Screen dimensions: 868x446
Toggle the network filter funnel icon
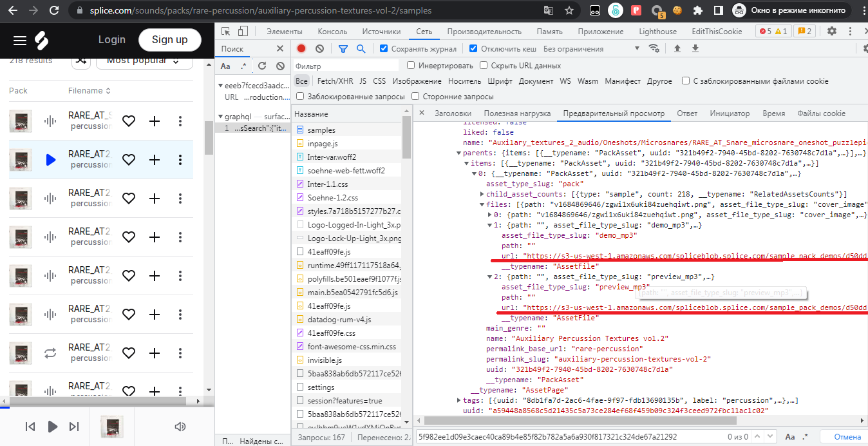343,49
